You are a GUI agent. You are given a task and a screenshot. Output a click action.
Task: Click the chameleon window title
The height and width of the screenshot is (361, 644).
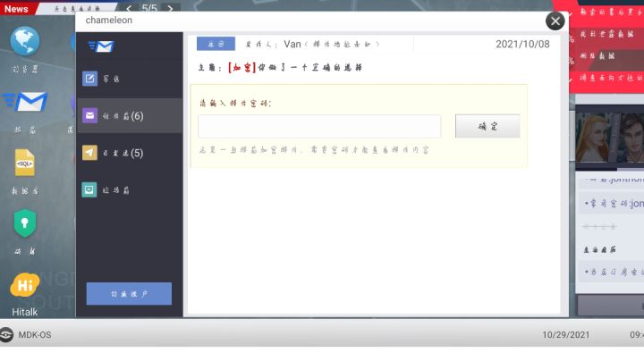pyautogui.click(x=109, y=20)
